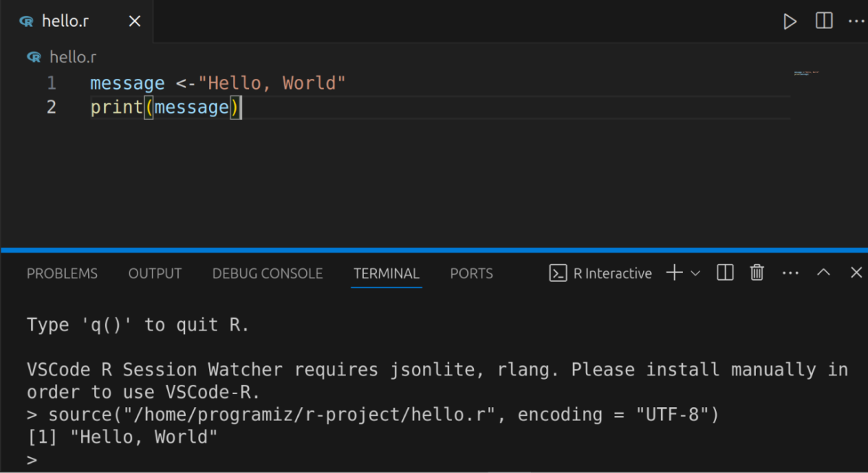
Task: Switch to the PROBLEMS tab
Action: (x=62, y=273)
